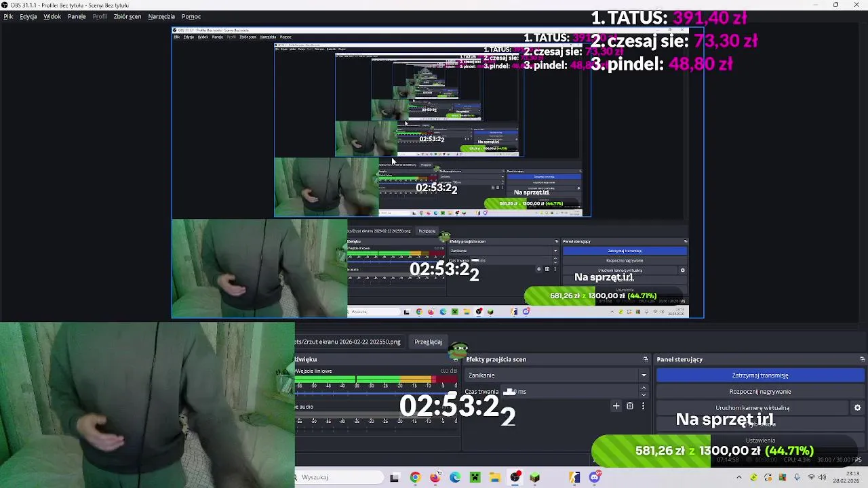Open the speaker volume tray icon
The height and width of the screenshot is (488, 868).
pyautogui.click(x=823, y=478)
